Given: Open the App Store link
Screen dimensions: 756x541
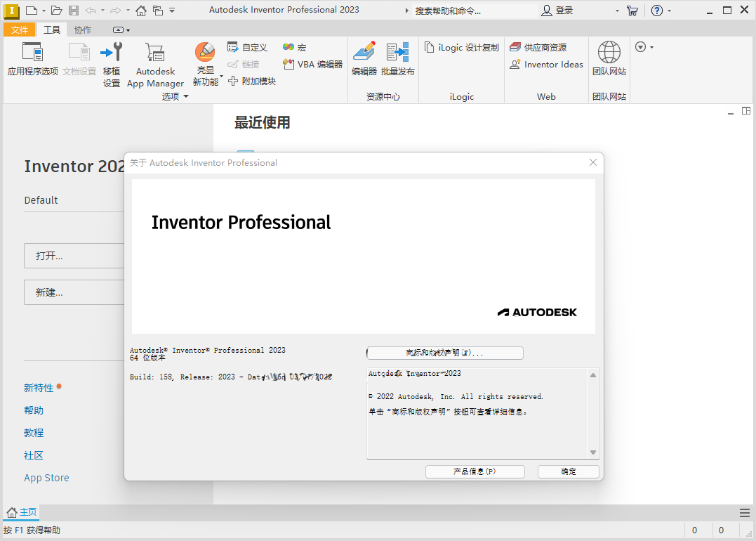Looking at the screenshot, I should coord(46,477).
